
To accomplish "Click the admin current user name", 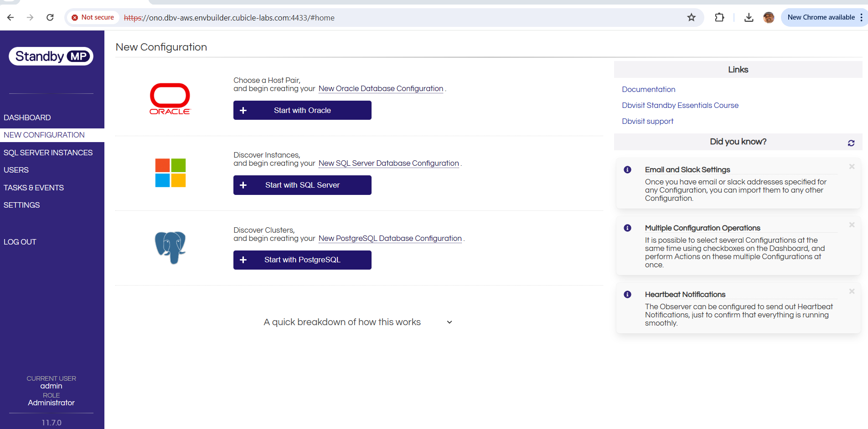I will [x=51, y=386].
